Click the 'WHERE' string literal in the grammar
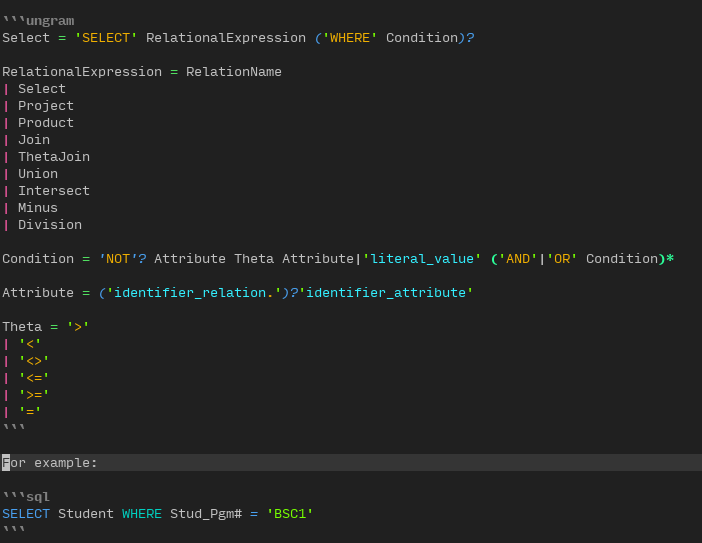Viewport: 702px width, 543px height. point(350,38)
